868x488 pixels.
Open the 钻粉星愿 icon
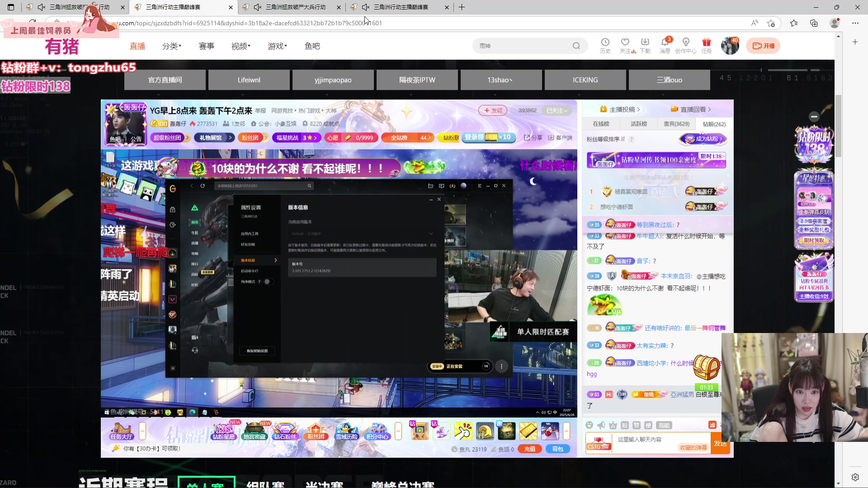[x=224, y=431]
